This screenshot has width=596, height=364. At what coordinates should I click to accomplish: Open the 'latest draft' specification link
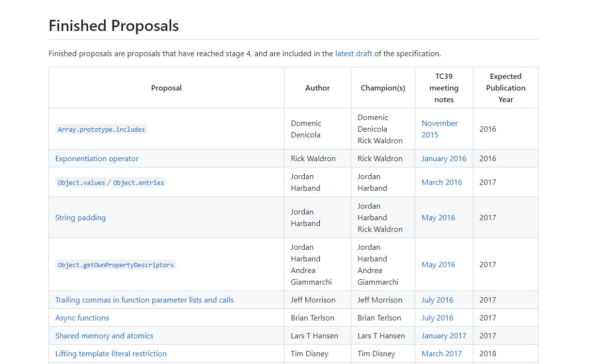[x=353, y=54]
